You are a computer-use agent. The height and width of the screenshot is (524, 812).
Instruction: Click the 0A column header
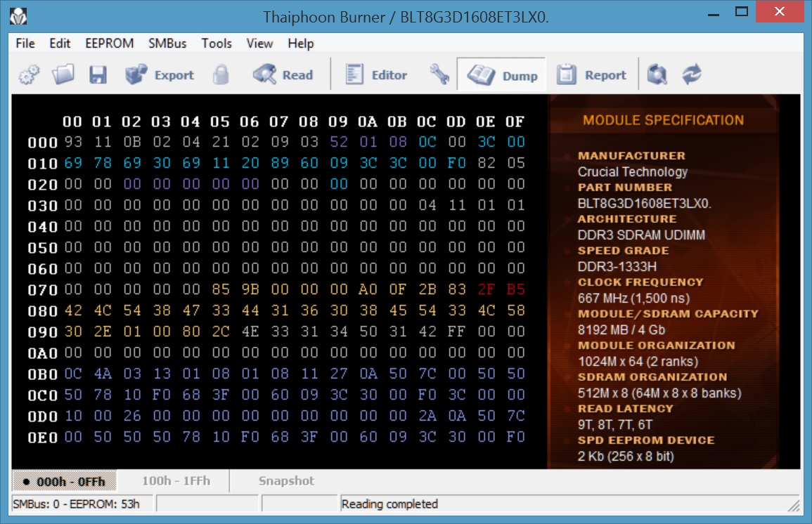point(367,122)
